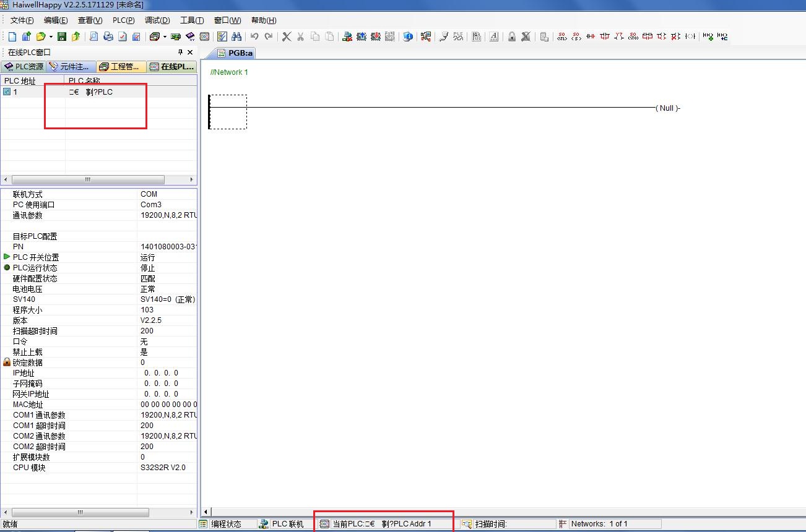Image resolution: width=806 pixels, height=532 pixels.
Task: Select the PGB:a editor tab
Action: 235,53
